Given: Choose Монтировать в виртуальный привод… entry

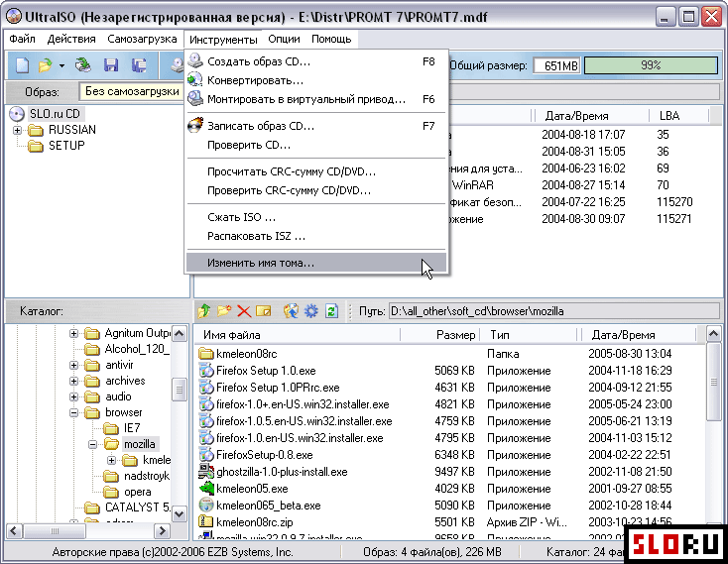Looking at the screenshot, I should pyautogui.click(x=316, y=99).
